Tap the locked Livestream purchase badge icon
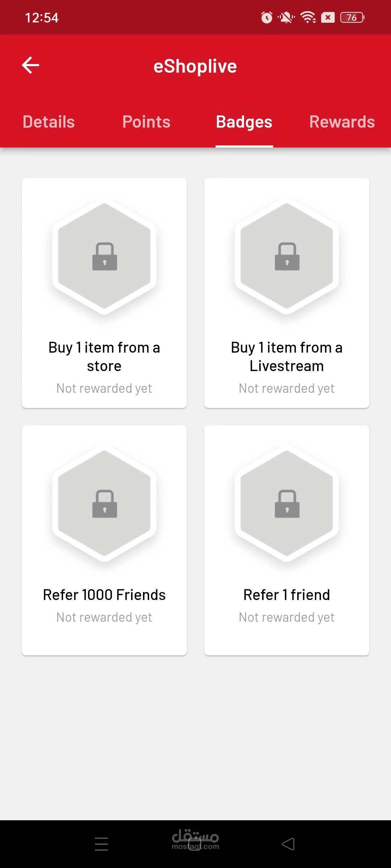This screenshot has width=391, height=868. tap(287, 256)
